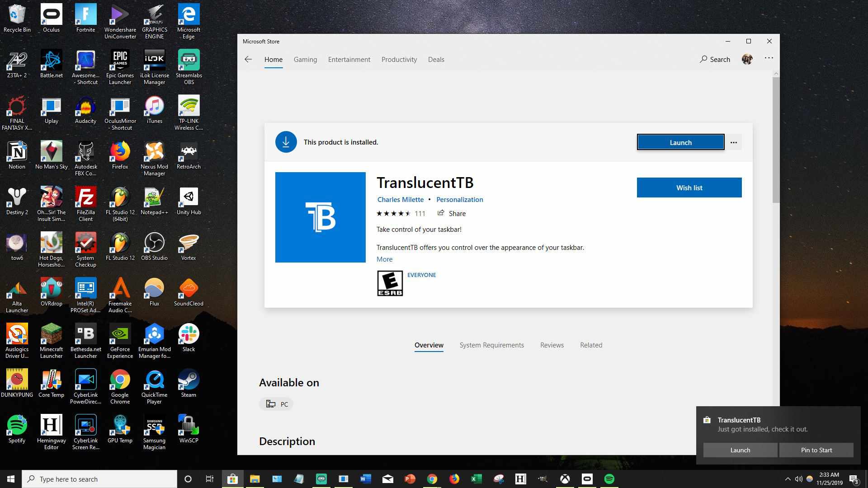
Task: Select the Notepad++ desktop icon
Action: 154,201
